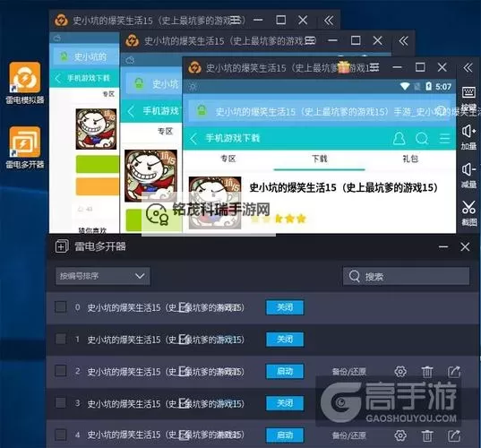Open user profile icon in game download header
This screenshot has width=481, height=448.
(x=399, y=139)
